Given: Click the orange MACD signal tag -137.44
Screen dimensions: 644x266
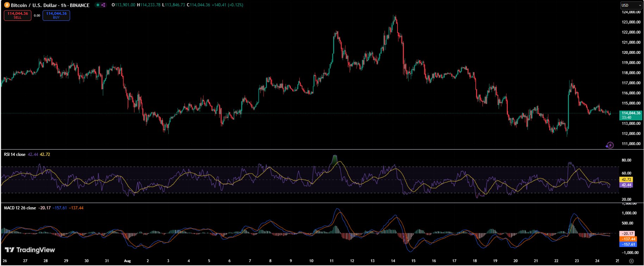Looking at the screenshot, I should click(x=628, y=239).
